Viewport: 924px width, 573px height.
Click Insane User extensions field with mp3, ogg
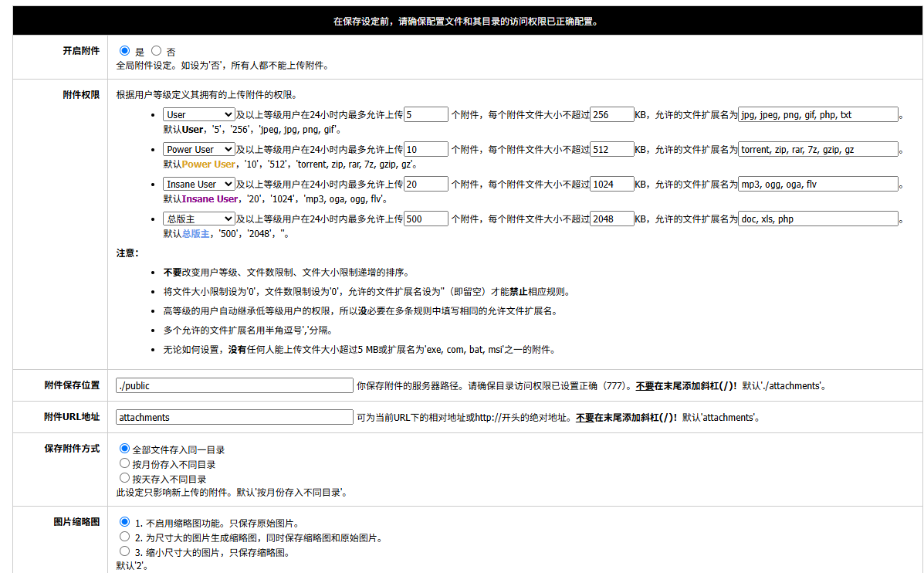tap(818, 185)
